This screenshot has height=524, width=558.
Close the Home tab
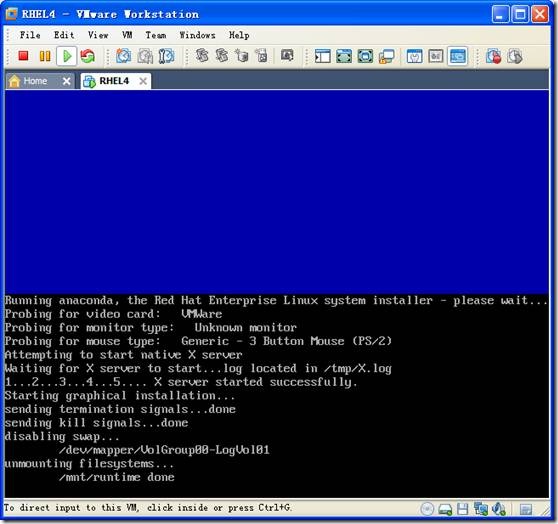click(67, 81)
